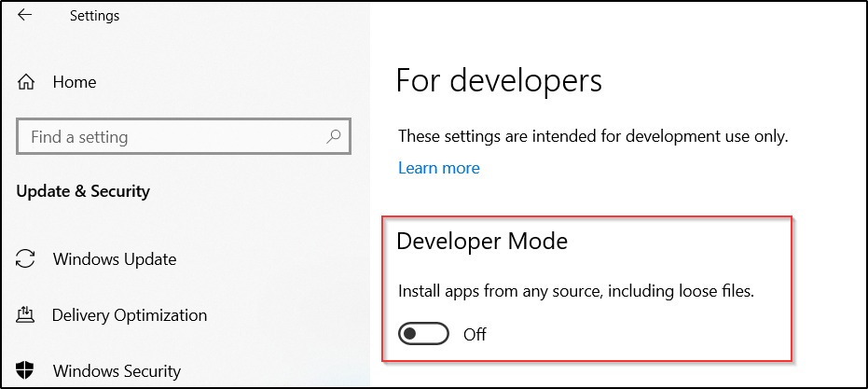
Task: Click the Windows Security shield icon
Action: coord(27,370)
